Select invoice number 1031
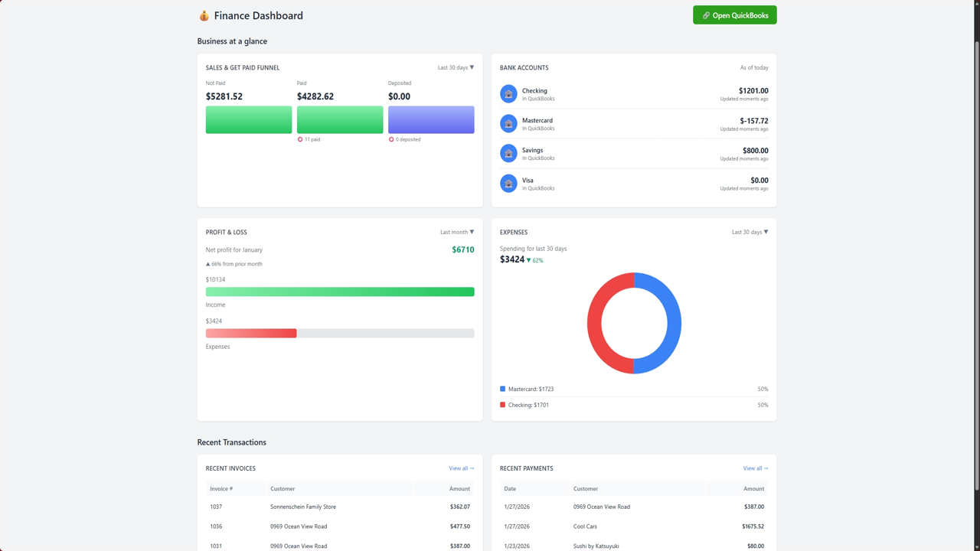Image resolution: width=980 pixels, height=551 pixels. tap(216, 546)
